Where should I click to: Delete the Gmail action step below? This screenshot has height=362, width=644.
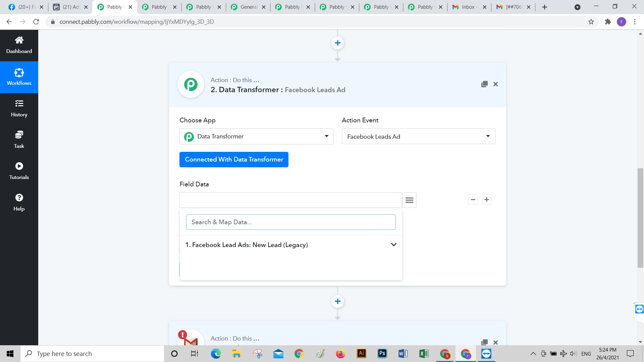click(495, 342)
